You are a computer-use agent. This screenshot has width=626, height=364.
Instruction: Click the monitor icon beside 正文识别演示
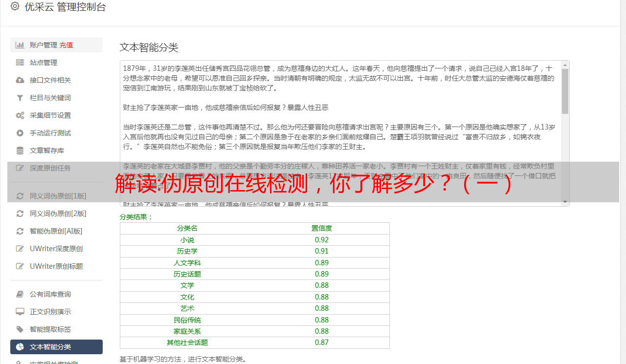pos(20,312)
